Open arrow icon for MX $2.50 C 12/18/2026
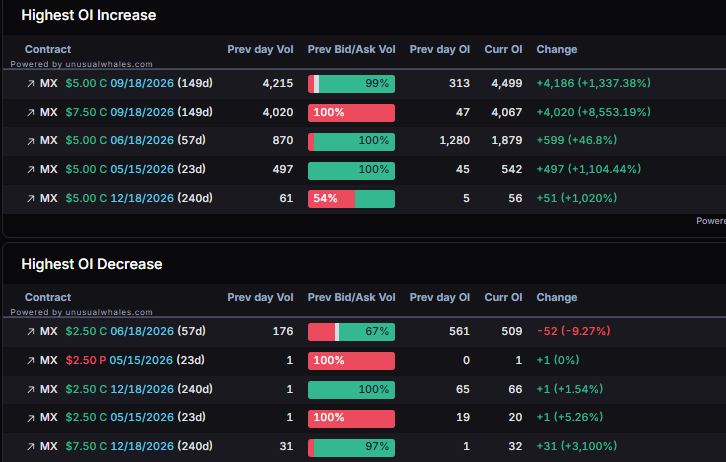 31,389
